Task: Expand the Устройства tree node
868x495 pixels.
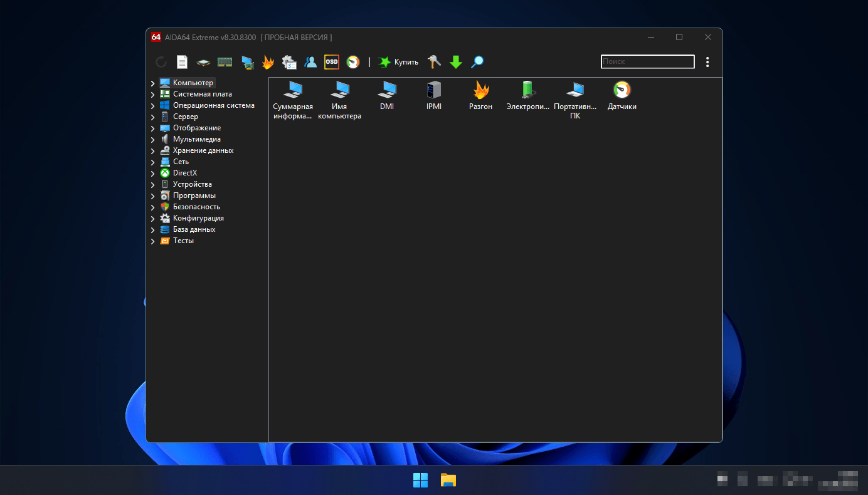Action: pyautogui.click(x=152, y=185)
